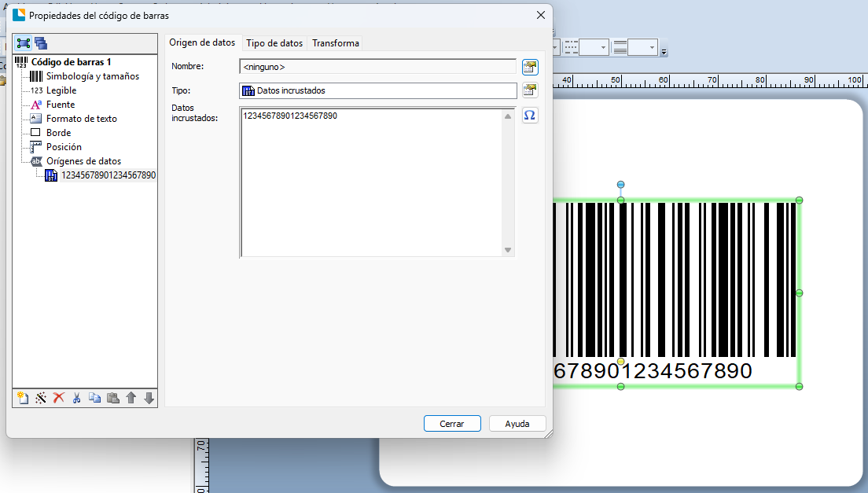Insert special character with Omega button
The height and width of the screenshot is (493, 868).
coord(530,116)
